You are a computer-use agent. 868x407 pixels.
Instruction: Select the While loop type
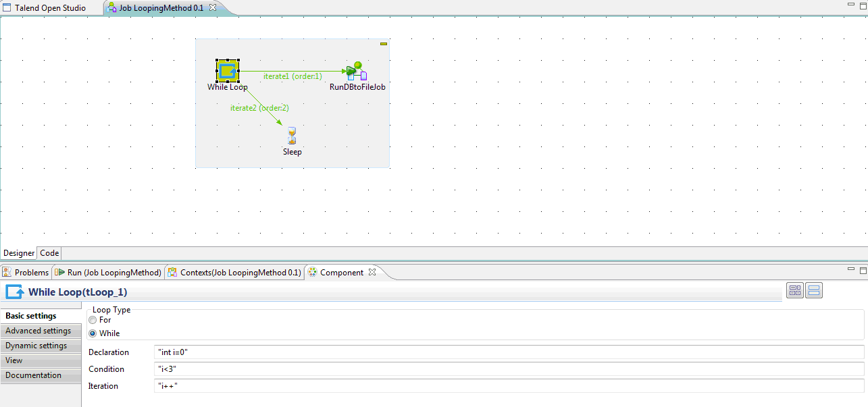pyautogui.click(x=93, y=333)
